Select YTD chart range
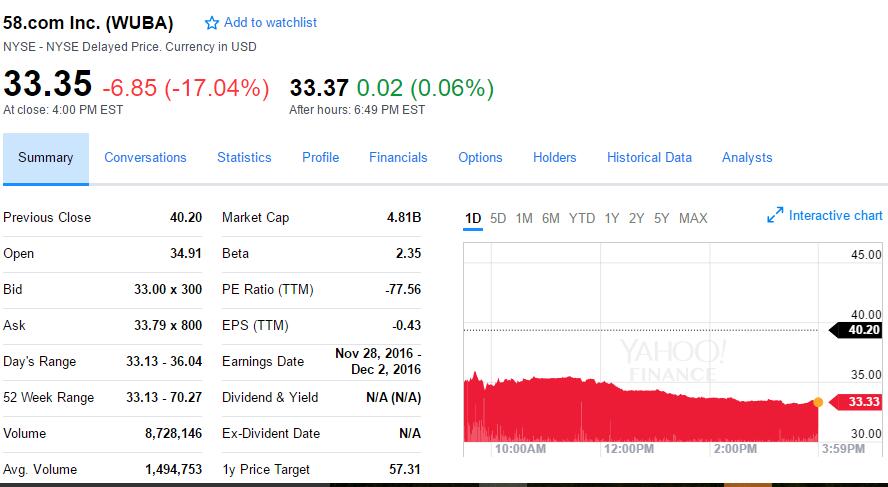The height and width of the screenshot is (487, 888). (582, 218)
